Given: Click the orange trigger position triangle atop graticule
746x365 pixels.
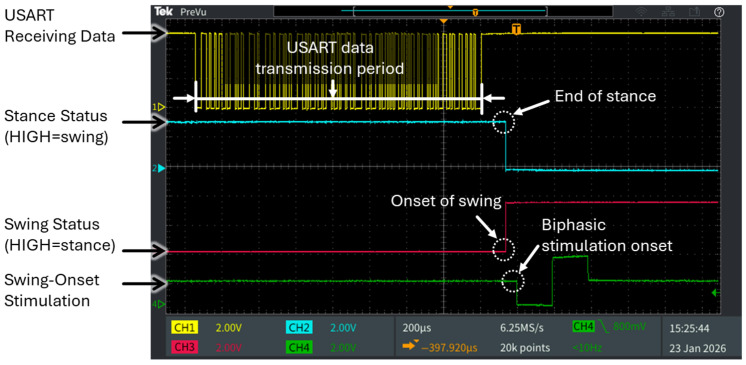Looking at the screenshot, I should click(443, 22).
